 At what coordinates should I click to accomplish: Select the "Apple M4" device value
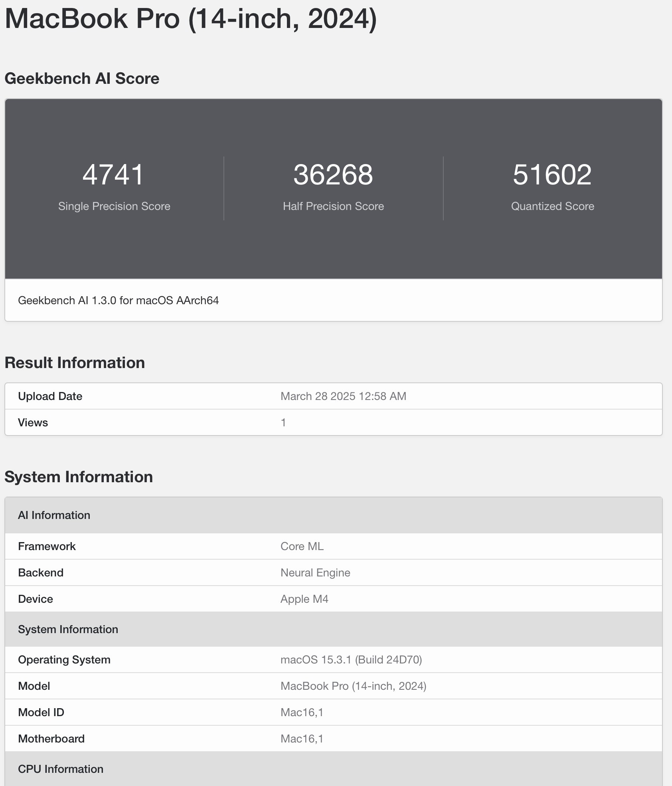tap(304, 599)
